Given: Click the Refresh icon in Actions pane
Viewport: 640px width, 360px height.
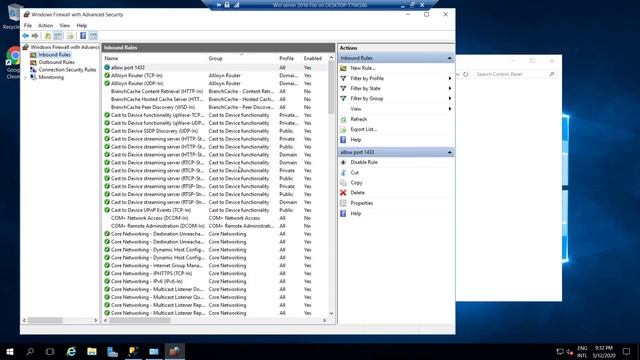Looking at the screenshot, I should coord(343,119).
